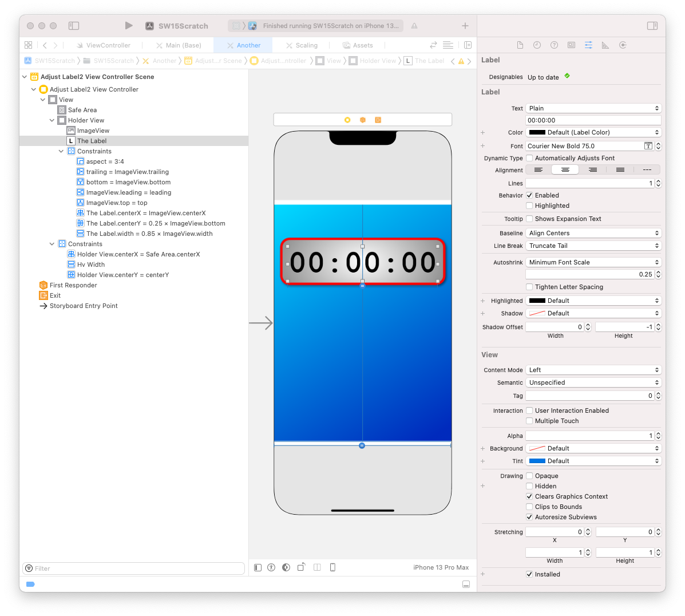Click the iPhone 13 Pro Max device label
The image size is (685, 616).
coord(441,567)
